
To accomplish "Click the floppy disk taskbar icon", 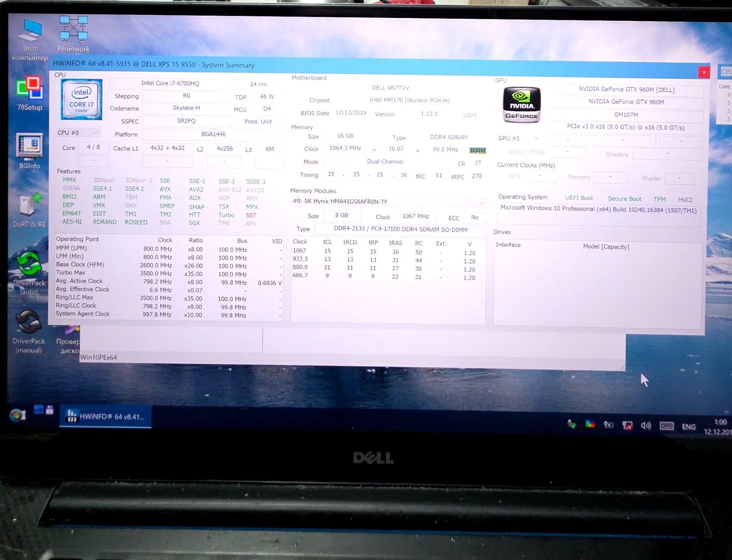I will [50, 410].
